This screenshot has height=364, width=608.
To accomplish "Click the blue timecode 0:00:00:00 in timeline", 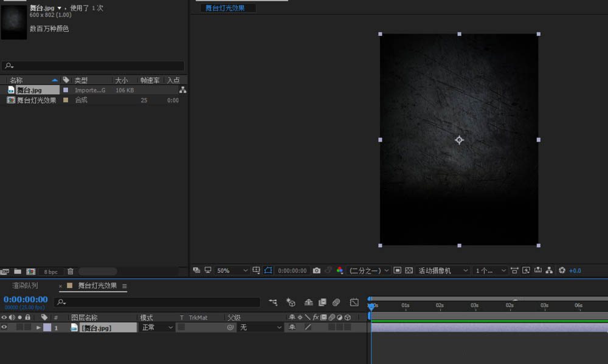I will click(26, 299).
